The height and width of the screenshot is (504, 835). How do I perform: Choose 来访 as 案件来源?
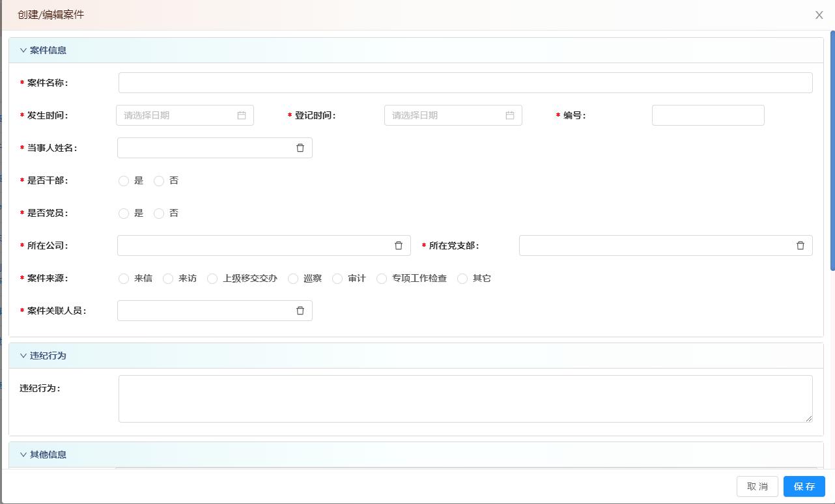click(x=168, y=279)
